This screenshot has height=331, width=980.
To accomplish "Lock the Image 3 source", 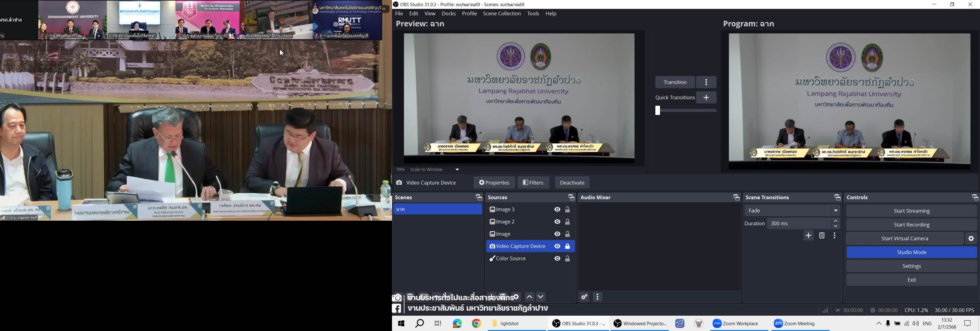I will pos(568,210).
